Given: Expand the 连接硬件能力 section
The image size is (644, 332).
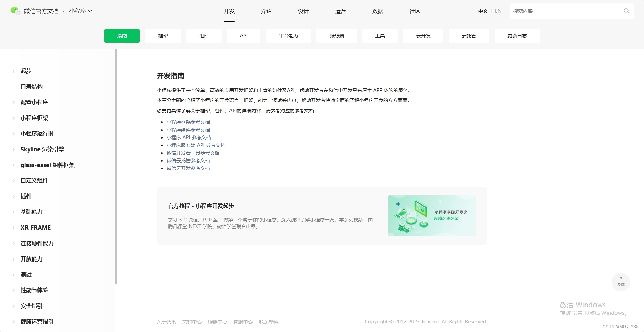Looking at the screenshot, I should click(x=13, y=243).
